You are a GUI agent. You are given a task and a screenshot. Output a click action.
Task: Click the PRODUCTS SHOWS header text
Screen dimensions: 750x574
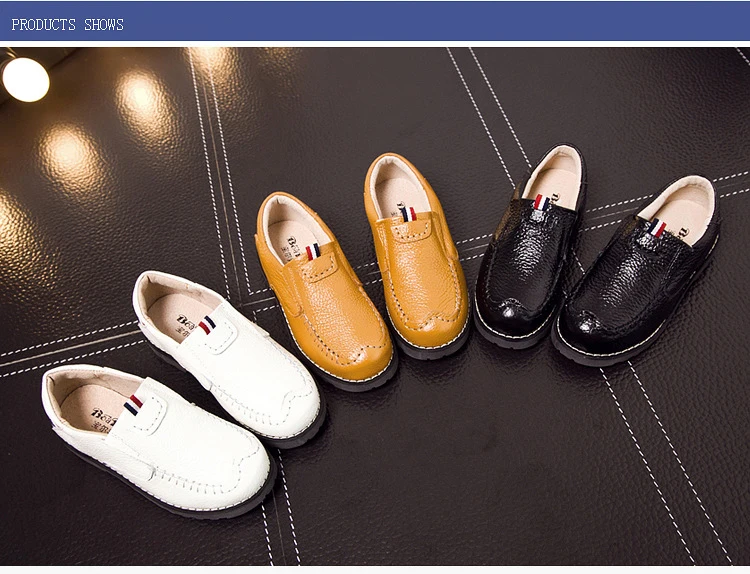pyautogui.click(x=67, y=25)
